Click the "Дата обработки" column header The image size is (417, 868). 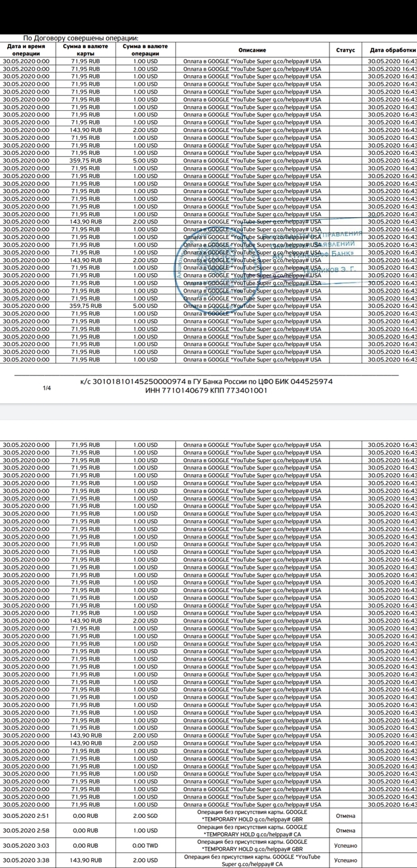click(x=391, y=50)
